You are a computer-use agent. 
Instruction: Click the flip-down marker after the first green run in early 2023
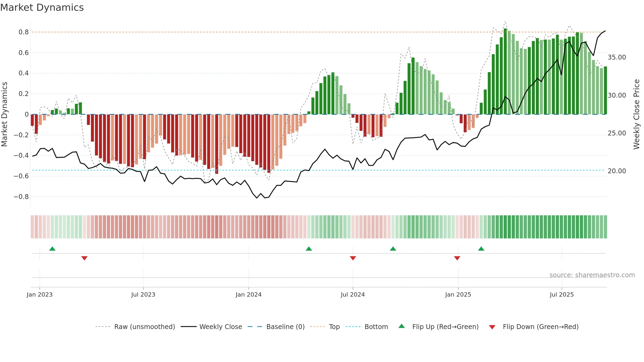point(84,258)
